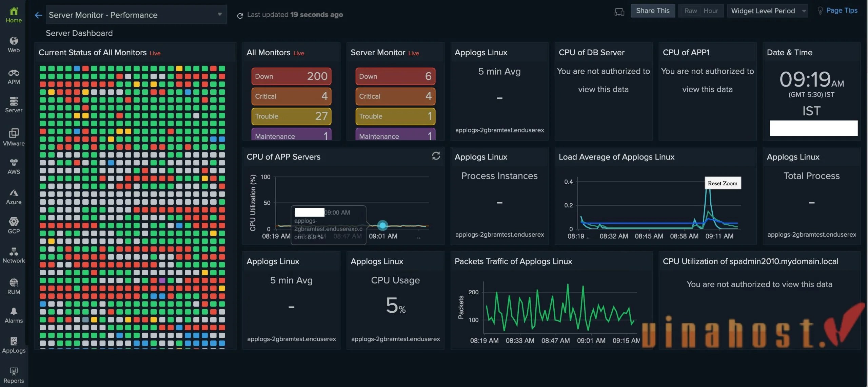Image resolution: width=868 pixels, height=387 pixels.
Task: Open the Home section in sidebar
Action: click(14, 15)
